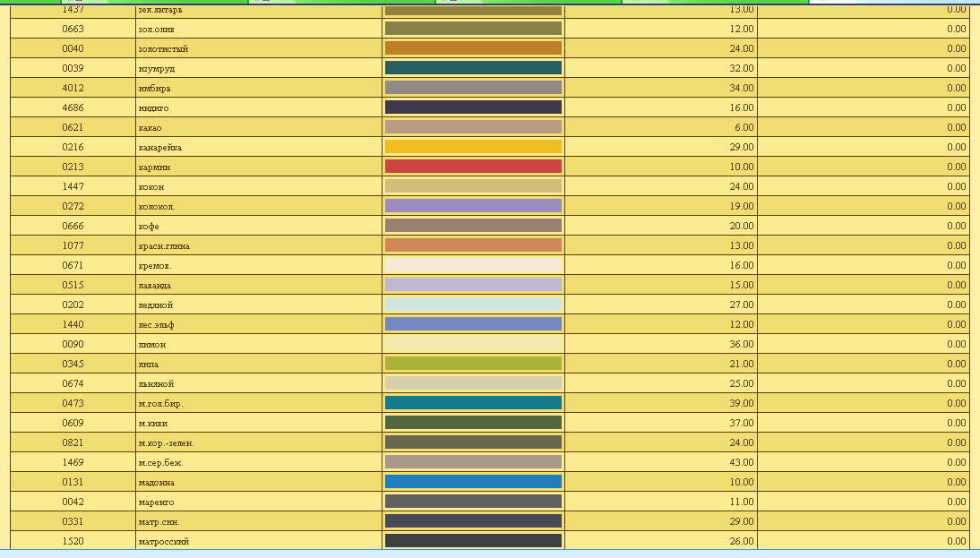This screenshot has height=558, width=980.
Task: Click quantity 20.00 in кофе row
Action: click(741, 226)
